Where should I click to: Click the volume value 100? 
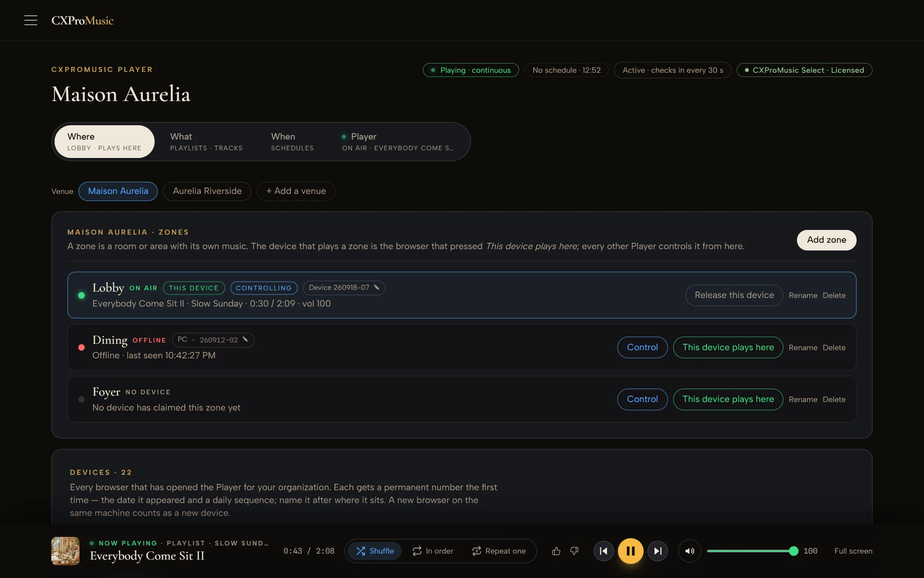(x=811, y=551)
